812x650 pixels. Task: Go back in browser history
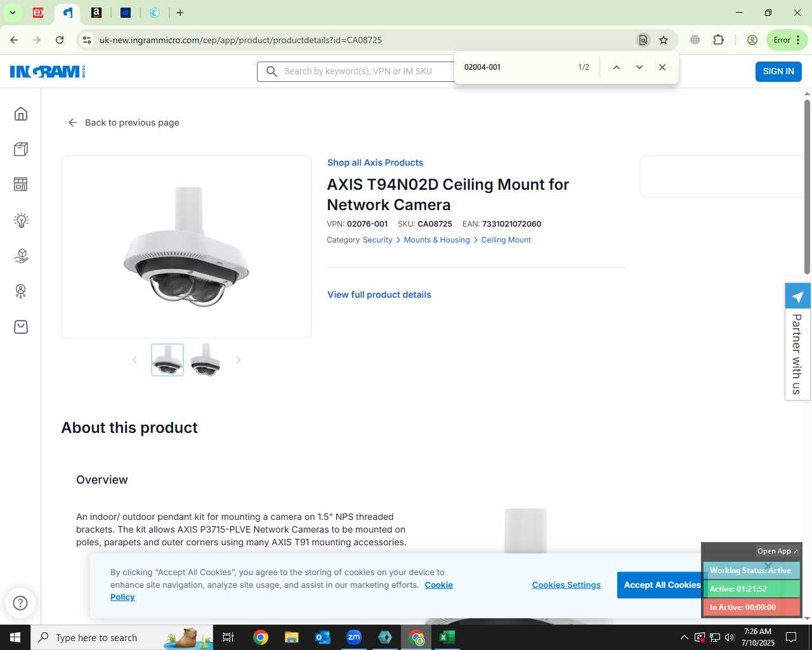(14, 40)
